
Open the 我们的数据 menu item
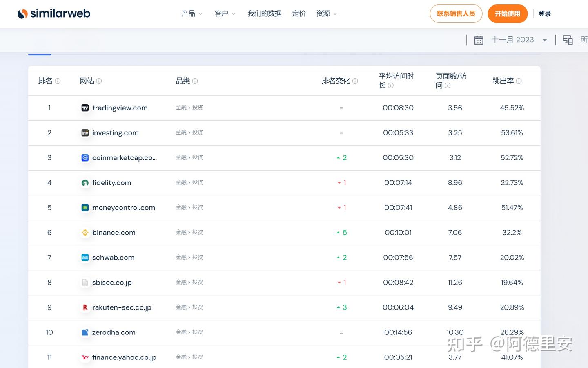264,13
